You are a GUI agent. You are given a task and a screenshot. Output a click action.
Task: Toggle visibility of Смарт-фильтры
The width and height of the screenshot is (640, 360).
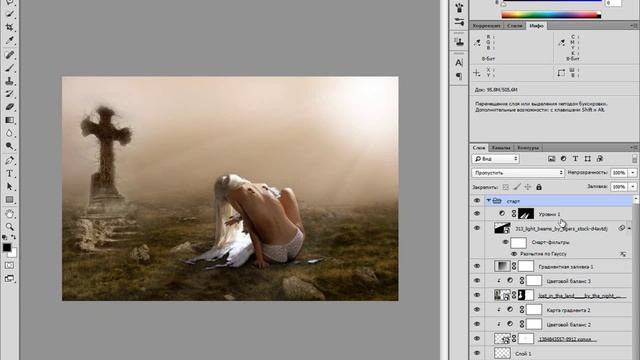(505, 242)
